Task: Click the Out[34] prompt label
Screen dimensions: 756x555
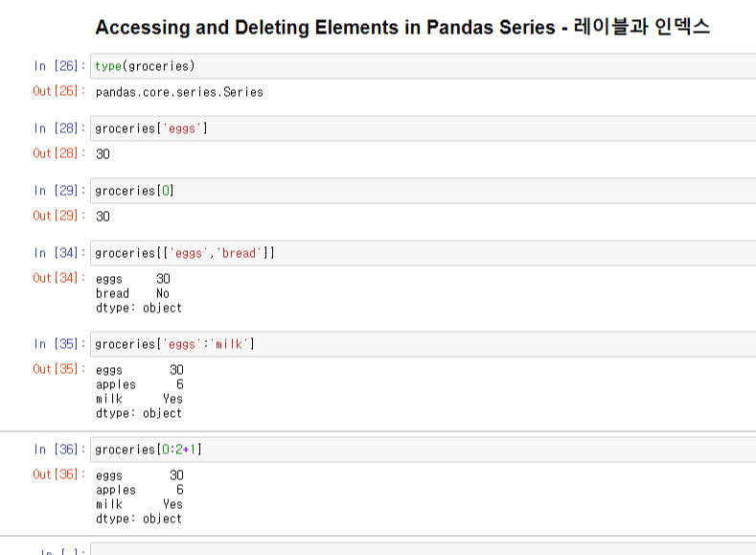Action: point(58,278)
